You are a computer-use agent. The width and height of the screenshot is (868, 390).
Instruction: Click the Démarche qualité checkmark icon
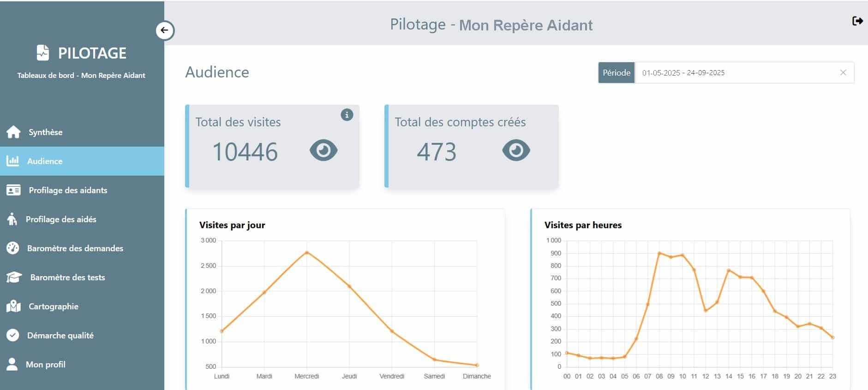point(13,335)
